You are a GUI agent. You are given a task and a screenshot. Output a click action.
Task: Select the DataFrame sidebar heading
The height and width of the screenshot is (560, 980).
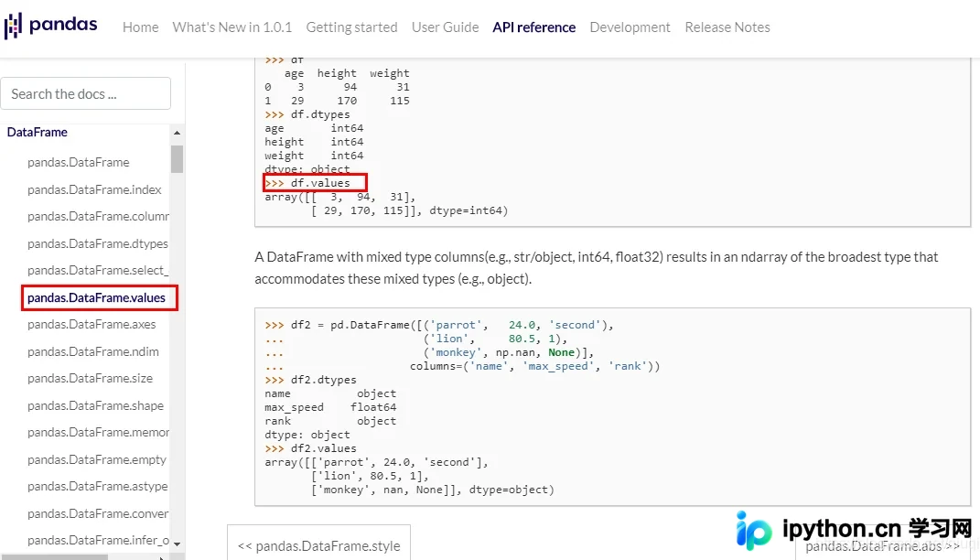pos(37,132)
